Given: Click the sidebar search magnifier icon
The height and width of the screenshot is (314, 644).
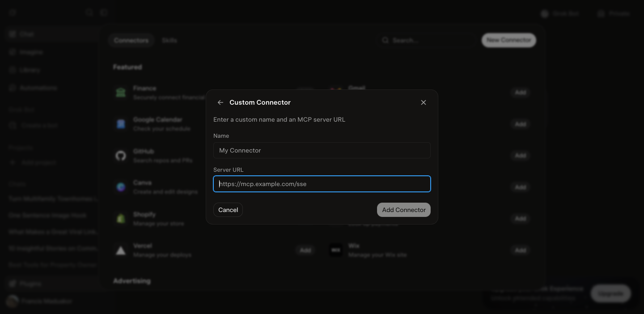Looking at the screenshot, I should coord(89,13).
